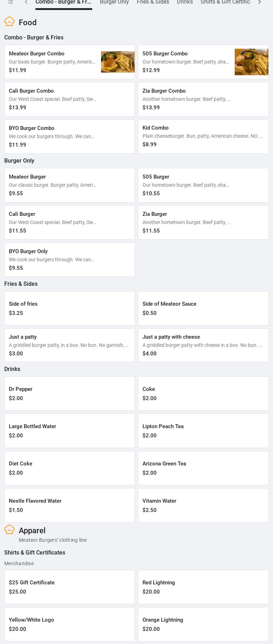273x644 pixels.
Task: Select the Orange Lightning shirt
Action: [x=203, y=624]
